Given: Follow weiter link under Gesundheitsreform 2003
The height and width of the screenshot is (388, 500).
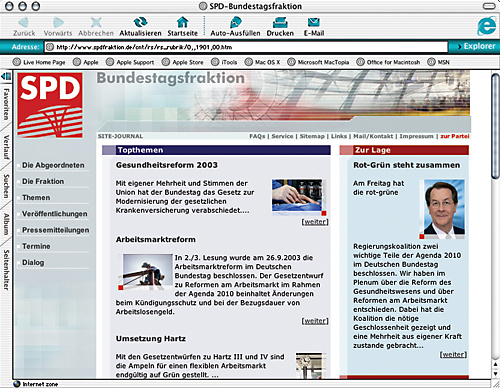Looking at the screenshot, I should point(315,222).
